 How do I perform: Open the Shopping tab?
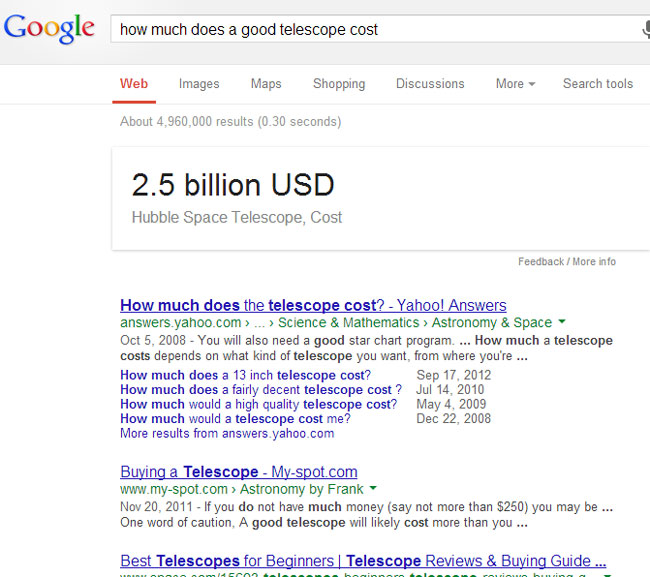pyautogui.click(x=339, y=84)
